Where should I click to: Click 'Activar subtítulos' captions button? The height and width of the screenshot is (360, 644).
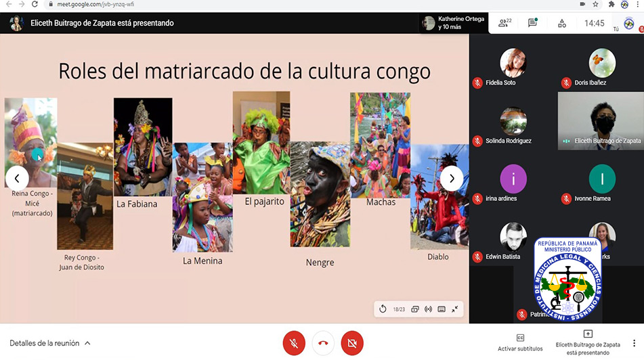[520, 343]
